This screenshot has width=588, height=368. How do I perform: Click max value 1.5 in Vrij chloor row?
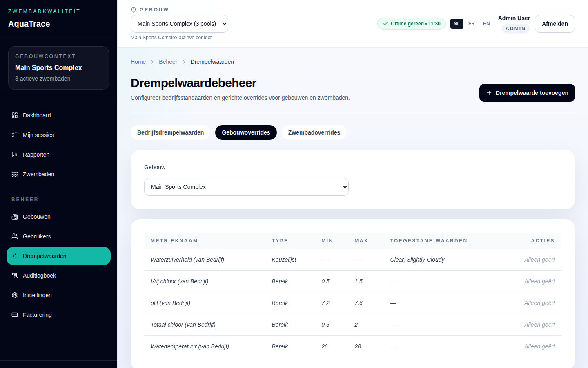click(x=359, y=281)
